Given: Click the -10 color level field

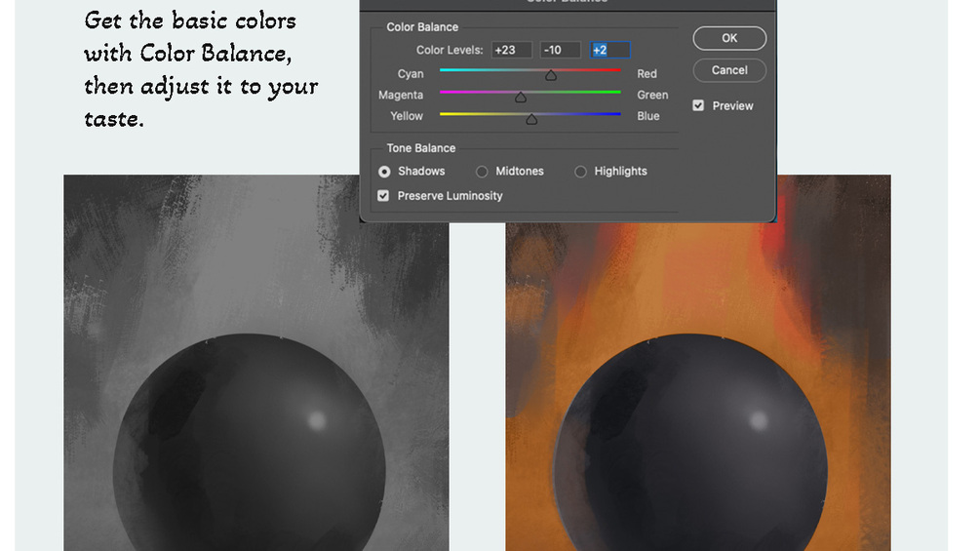Looking at the screenshot, I should pyautogui.click(x=561, y=50).
